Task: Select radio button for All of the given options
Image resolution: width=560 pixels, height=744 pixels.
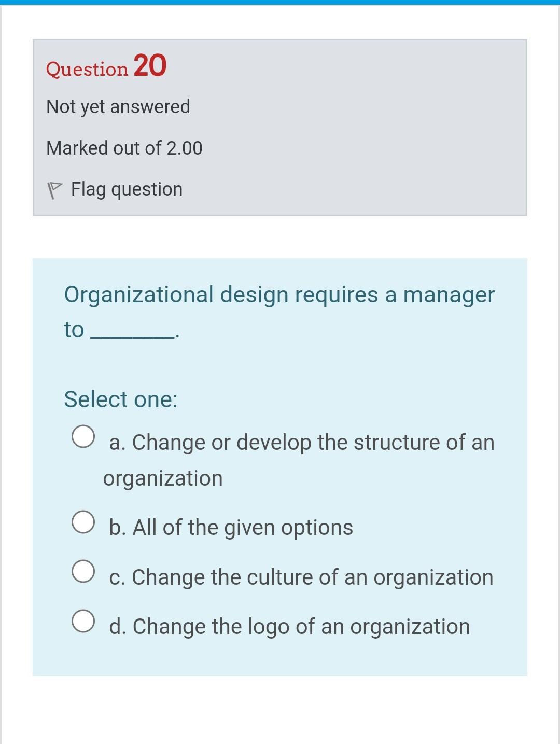Action: tap(83, 521)
